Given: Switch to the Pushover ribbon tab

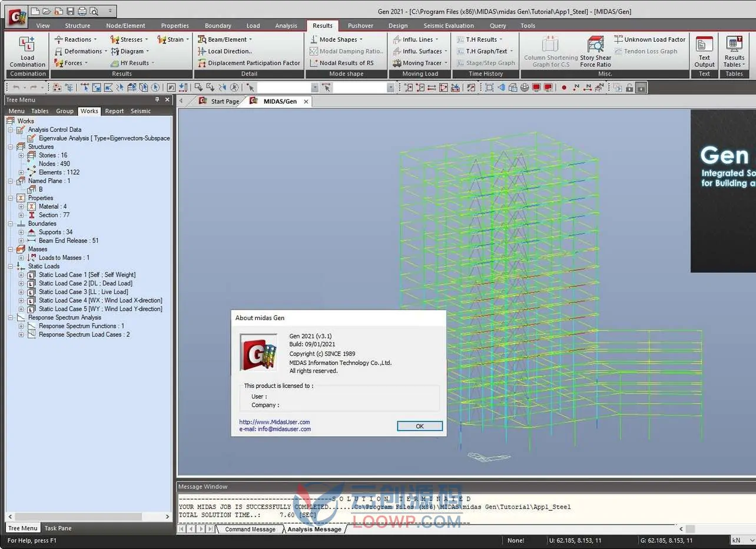Looking at the screenshot, I should pos(362,26).
